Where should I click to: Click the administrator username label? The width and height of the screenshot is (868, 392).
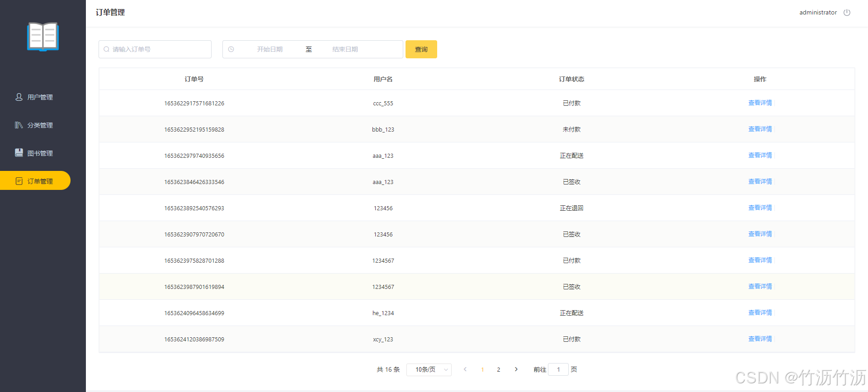[818, 13]
